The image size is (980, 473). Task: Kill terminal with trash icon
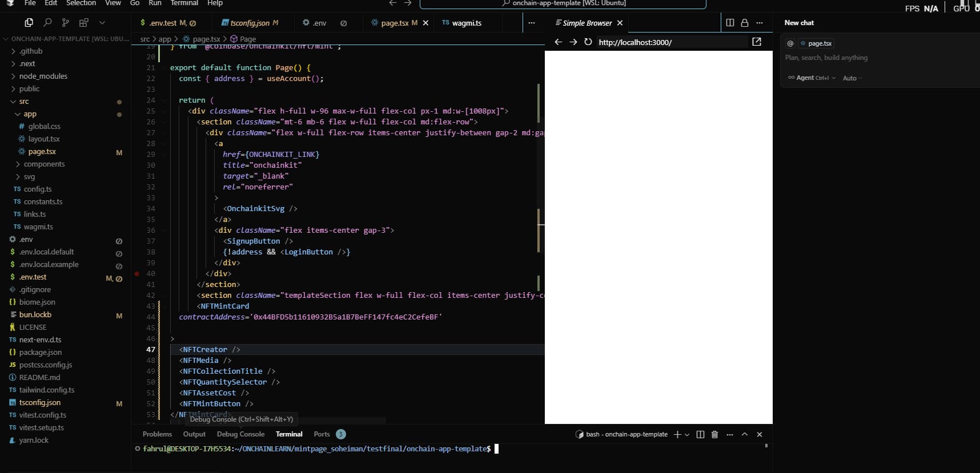714,435
